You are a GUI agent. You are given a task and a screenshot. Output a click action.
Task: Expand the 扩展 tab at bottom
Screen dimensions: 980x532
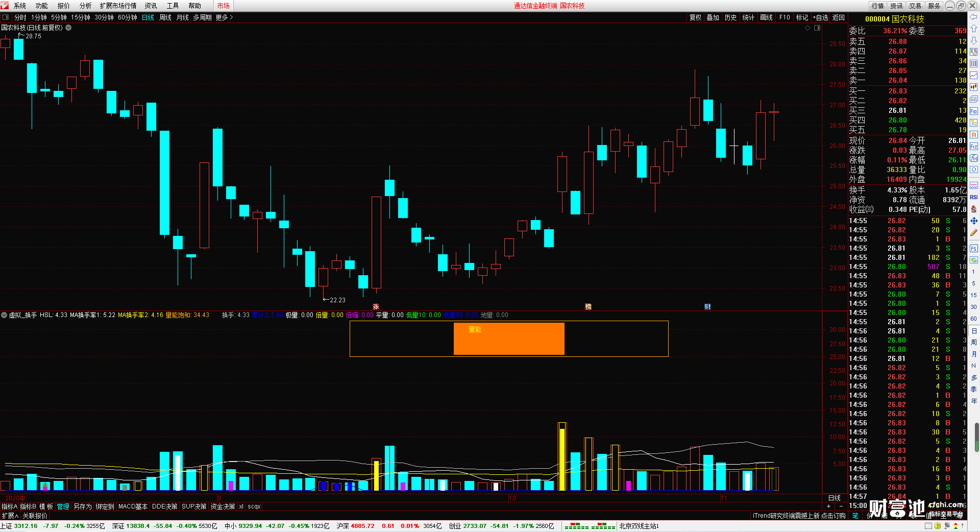tap(10, 516)
